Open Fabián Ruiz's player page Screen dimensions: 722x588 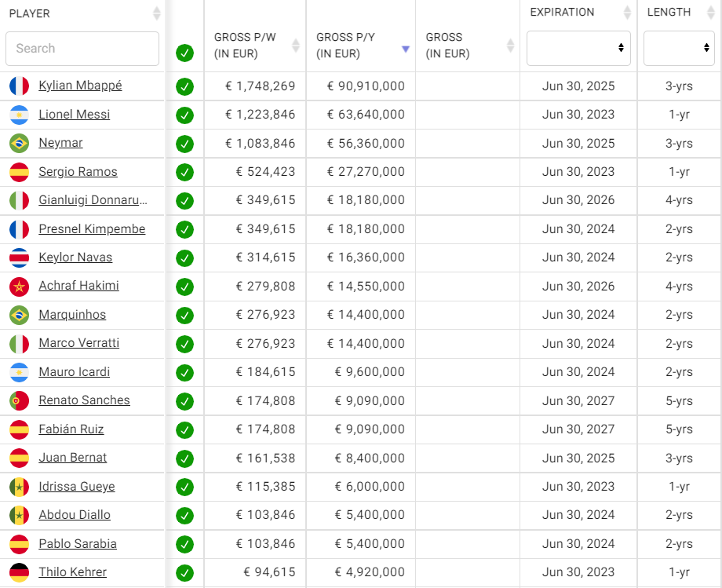pos(71,429)
